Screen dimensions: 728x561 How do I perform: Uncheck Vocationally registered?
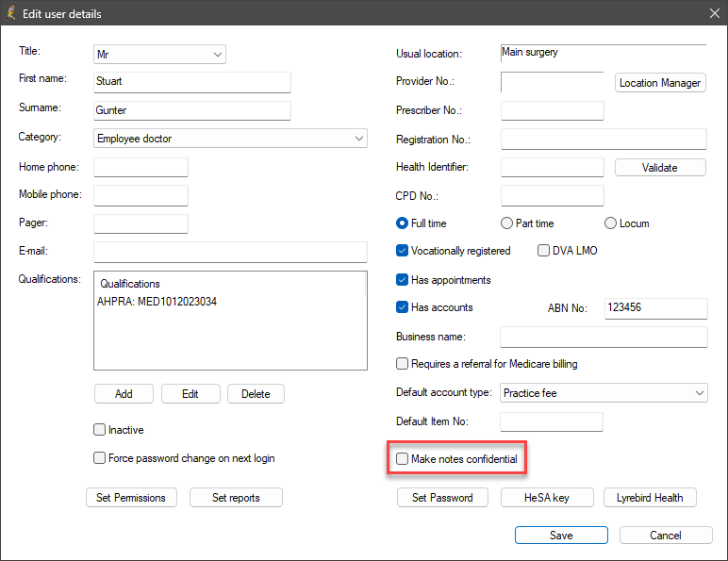pos(402,251)
